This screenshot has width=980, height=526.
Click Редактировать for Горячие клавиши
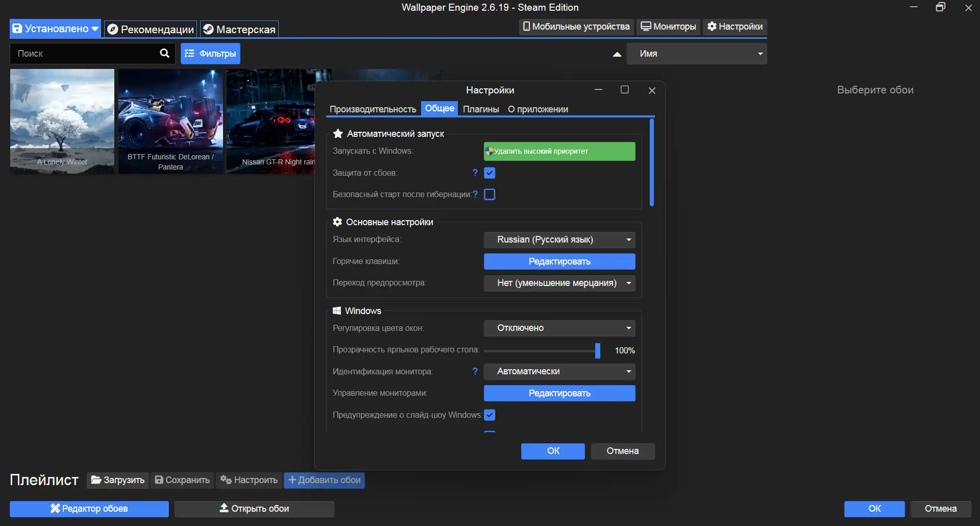click(559, 261)
